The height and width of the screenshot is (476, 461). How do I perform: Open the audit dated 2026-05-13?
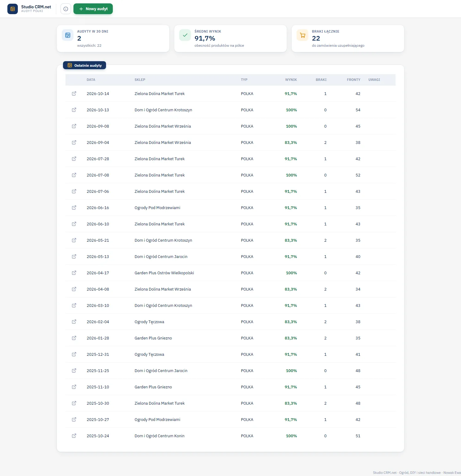[x=74, y=256]
